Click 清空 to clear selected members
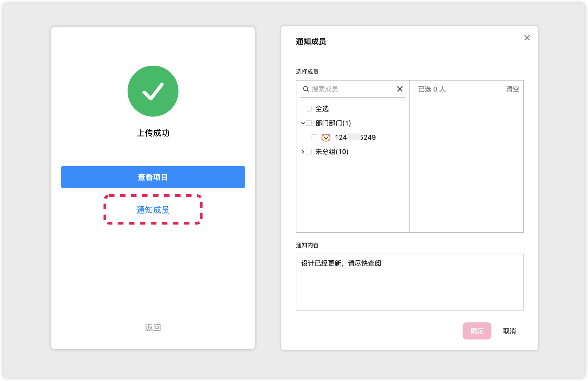Image resolution: width=588 pixels, height=381 pixels. (x=512, y=89)
